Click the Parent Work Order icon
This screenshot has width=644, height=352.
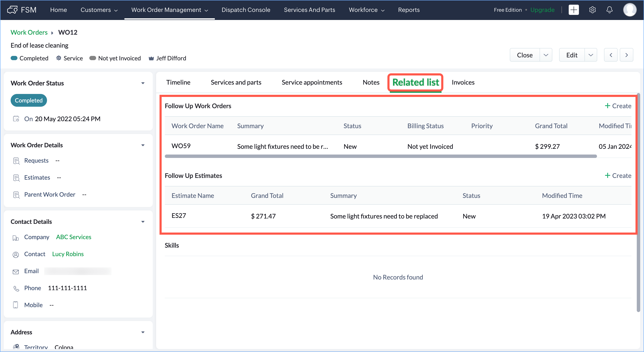click(16, 195)
